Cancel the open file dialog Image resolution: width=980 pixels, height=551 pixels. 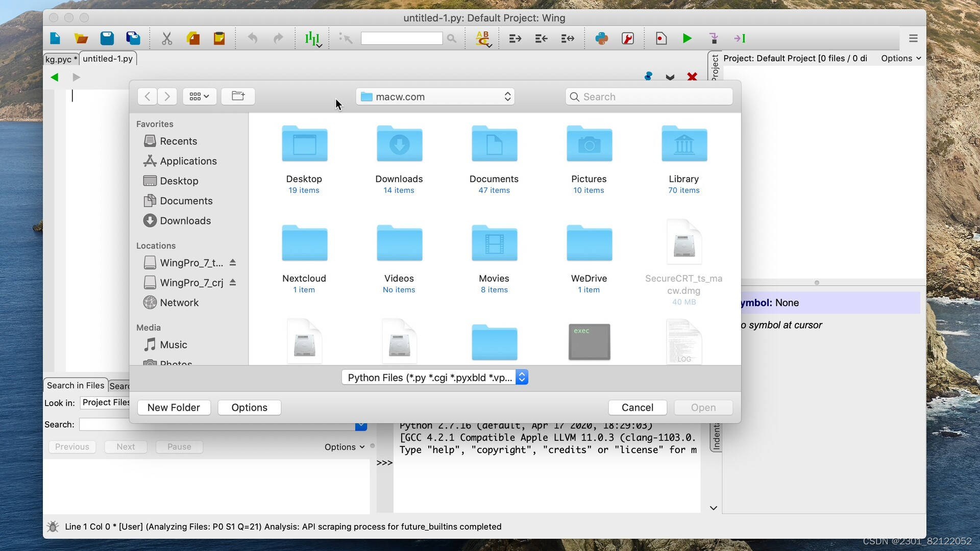pos(637,407)
